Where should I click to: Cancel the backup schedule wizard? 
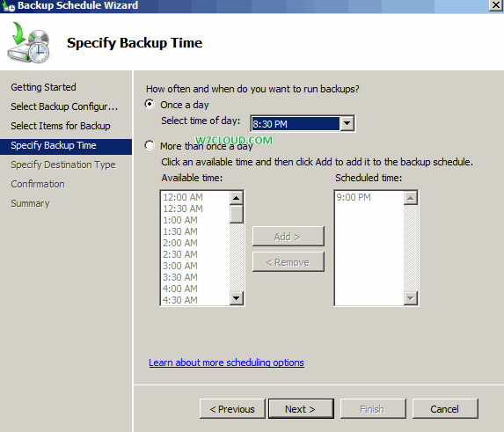445,409
